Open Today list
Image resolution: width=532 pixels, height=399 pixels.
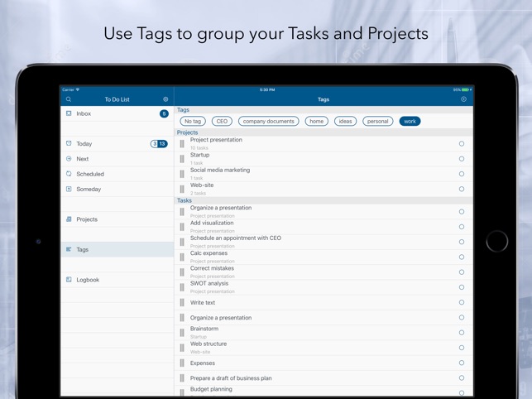tap(117, 144)
